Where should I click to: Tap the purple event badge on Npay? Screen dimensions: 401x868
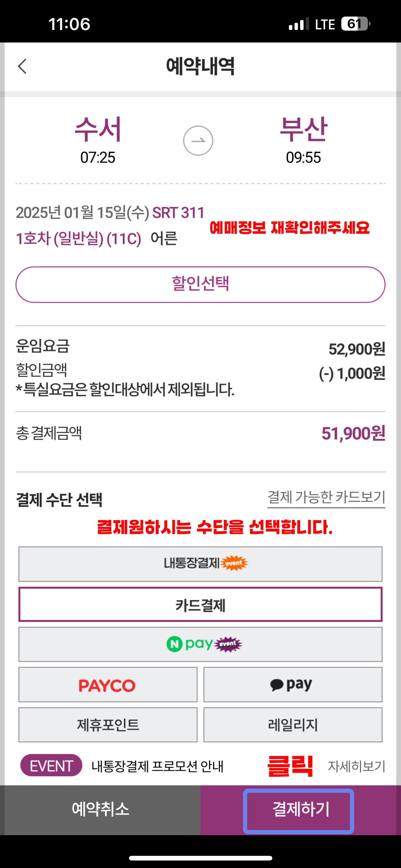(x=228, y=644)
